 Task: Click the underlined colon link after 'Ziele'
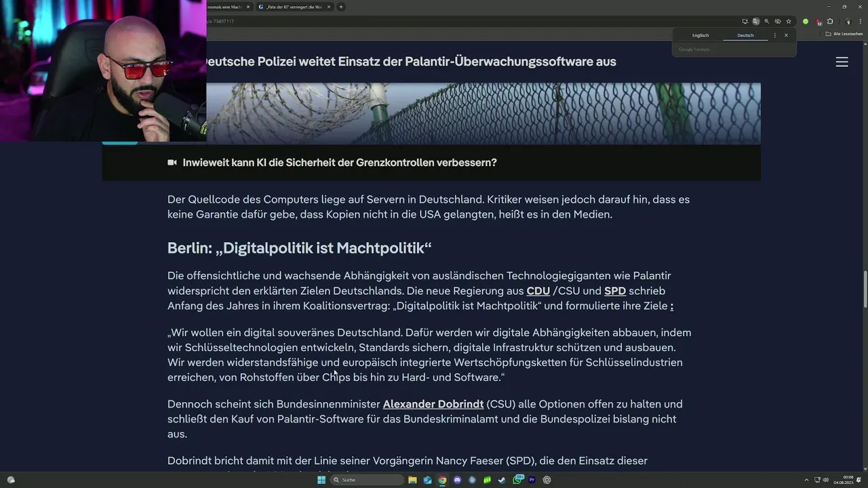[671, 306]
